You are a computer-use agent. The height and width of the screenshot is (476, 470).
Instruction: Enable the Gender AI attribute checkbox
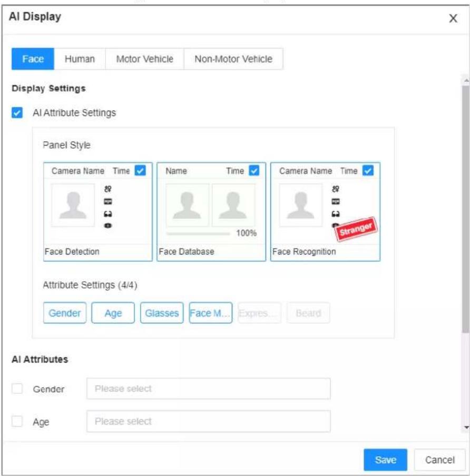(x=17, y=388)
